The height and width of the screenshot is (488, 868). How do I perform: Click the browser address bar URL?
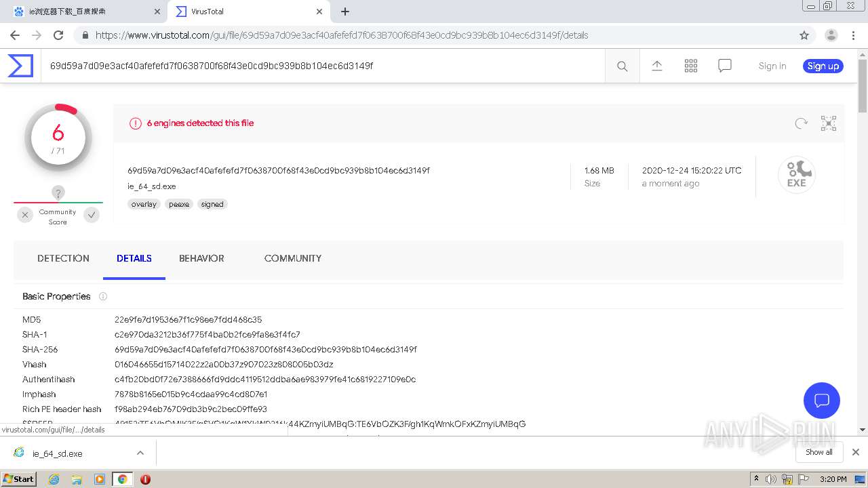[342, 35]
